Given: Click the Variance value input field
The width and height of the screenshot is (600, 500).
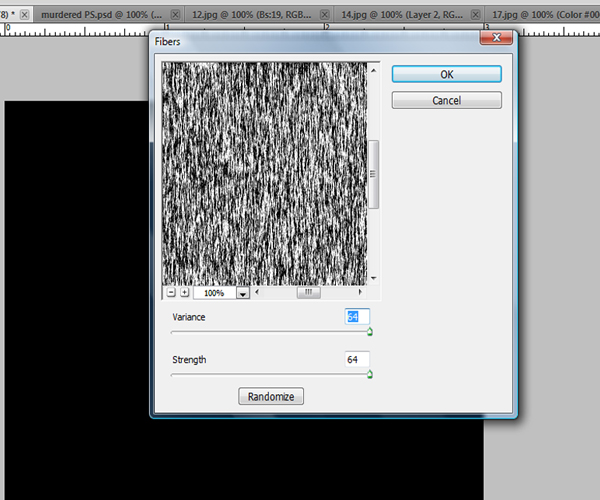Looking at the screenshot, I should coord(357,316).
